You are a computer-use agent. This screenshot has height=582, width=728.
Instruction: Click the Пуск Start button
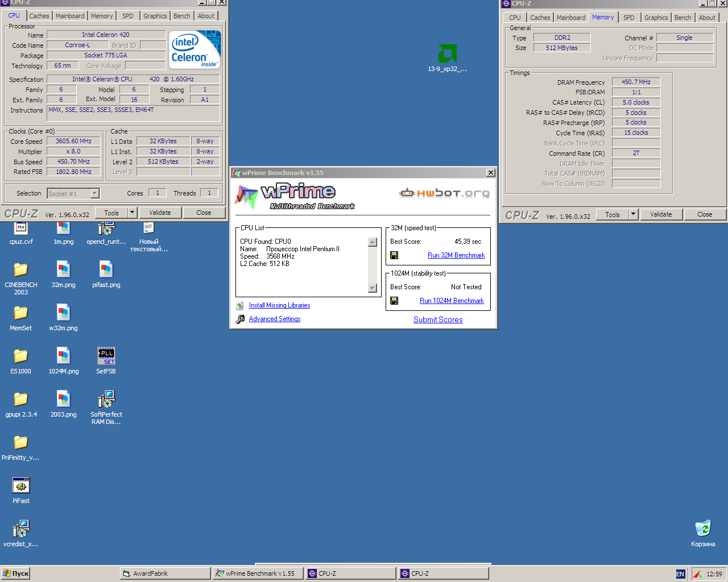[15, 573]
